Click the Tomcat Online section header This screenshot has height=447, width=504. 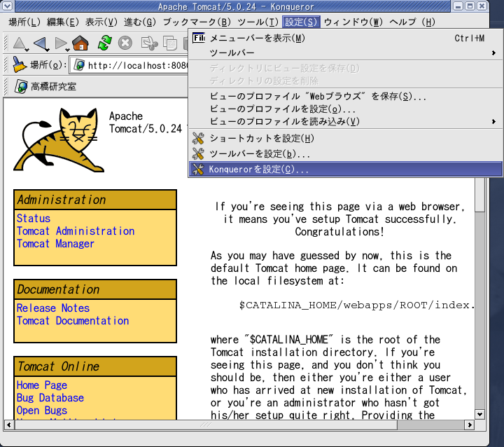tap(95, 366)
